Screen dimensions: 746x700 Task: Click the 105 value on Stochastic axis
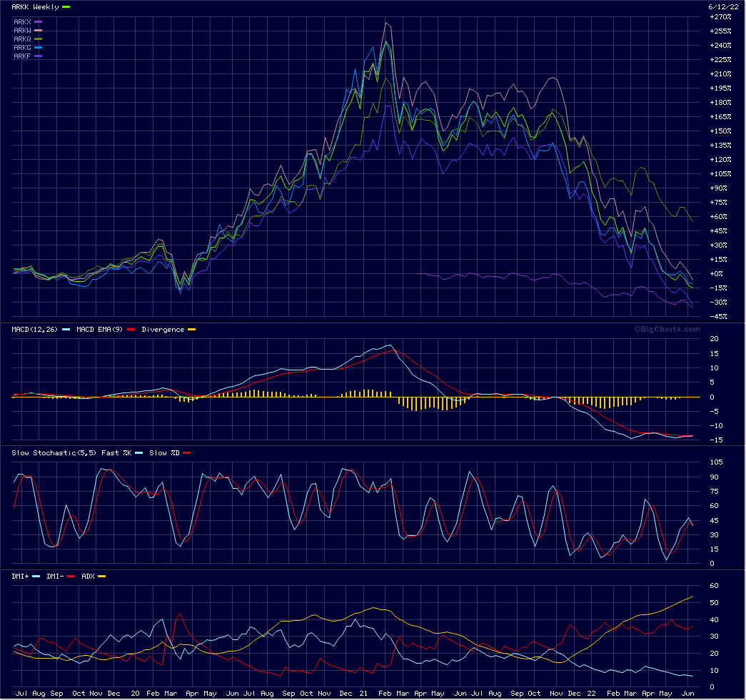point(716,462)
